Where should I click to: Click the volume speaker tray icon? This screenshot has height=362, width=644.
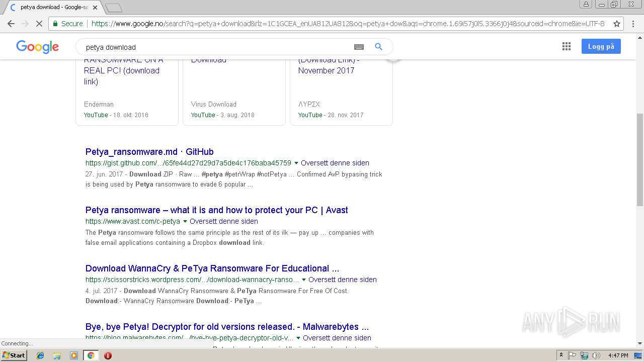tap(596, 355)
